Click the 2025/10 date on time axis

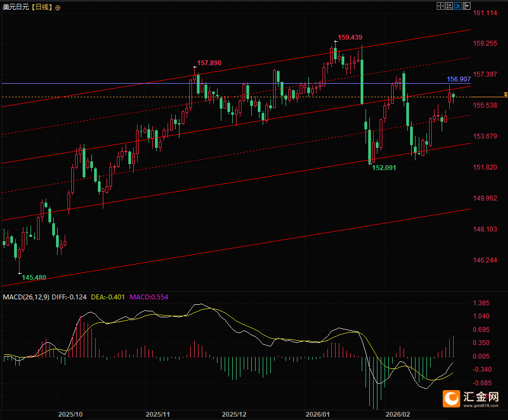click(71, 414)
